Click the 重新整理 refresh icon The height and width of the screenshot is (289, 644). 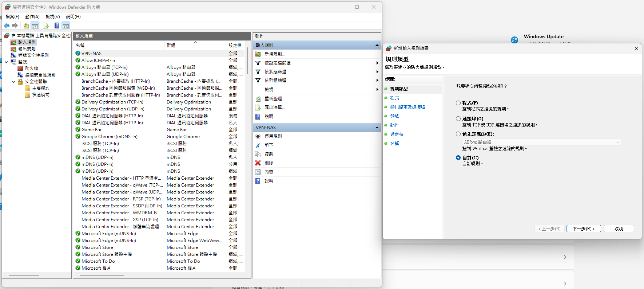tap(258, 99)
